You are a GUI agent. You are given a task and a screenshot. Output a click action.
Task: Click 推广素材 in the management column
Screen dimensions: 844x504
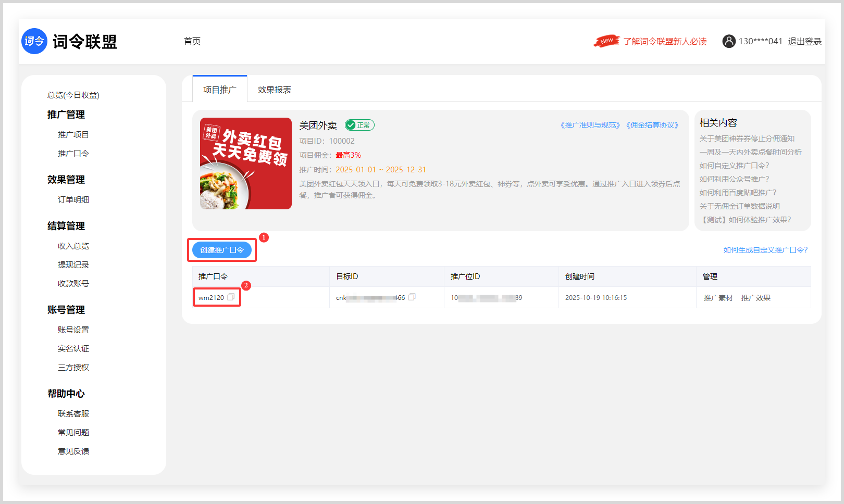(718, 298)
